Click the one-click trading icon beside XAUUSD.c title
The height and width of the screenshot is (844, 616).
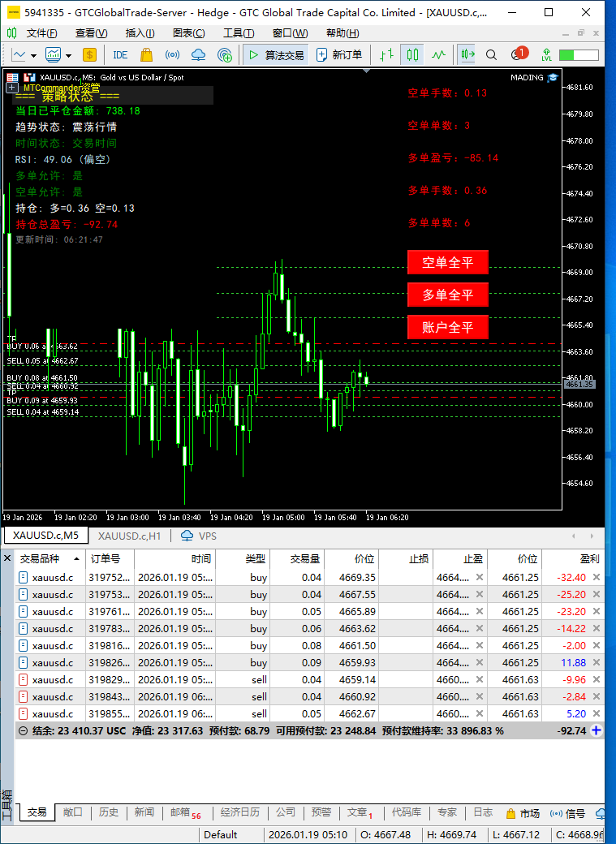(x=30, y=78)
